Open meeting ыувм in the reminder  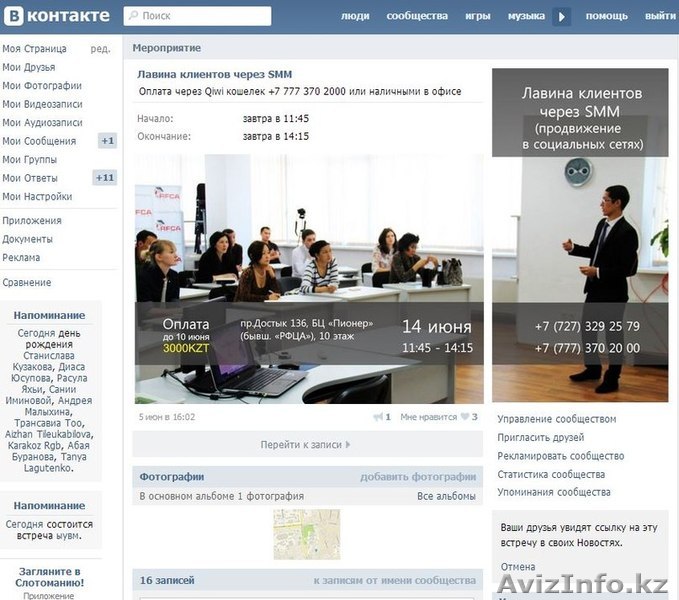click(x=68, y=536)
